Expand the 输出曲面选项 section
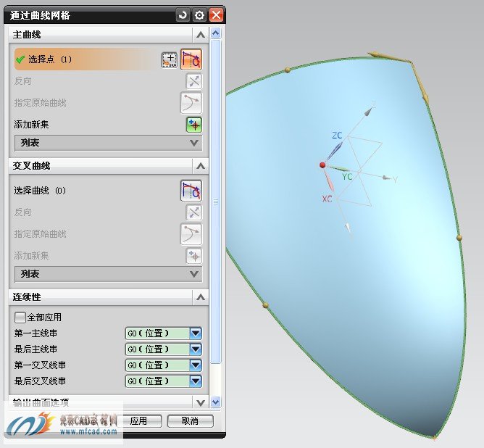 click(201, 402)
